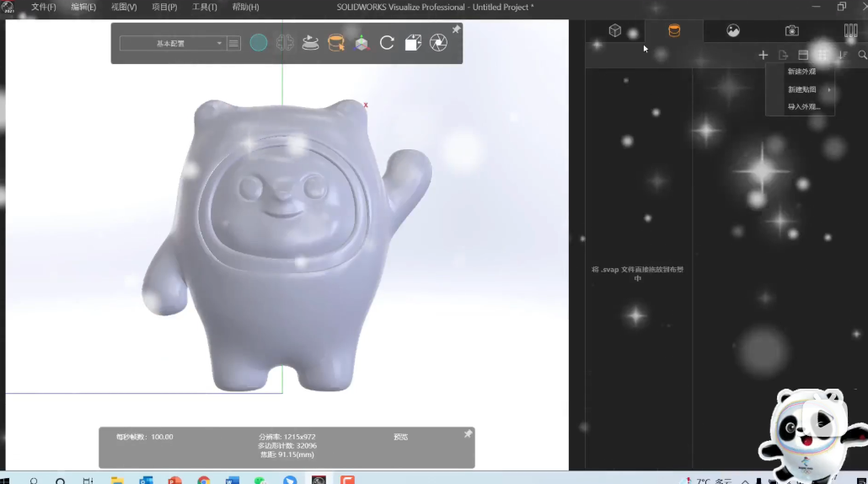
Task: Switch to the Appearances tab orange cylinder icon
Action: point(673,30)
